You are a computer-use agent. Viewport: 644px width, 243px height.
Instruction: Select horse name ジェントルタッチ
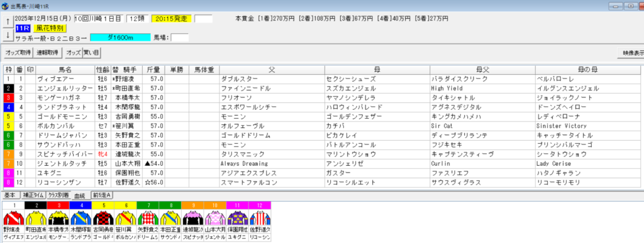pos(62,163)
